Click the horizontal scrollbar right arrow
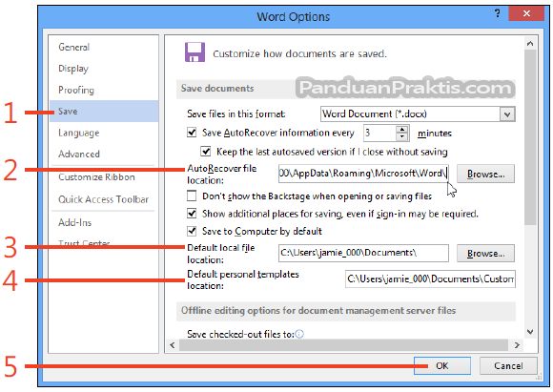This screenshot has height=392, width=553. [517, 344]
